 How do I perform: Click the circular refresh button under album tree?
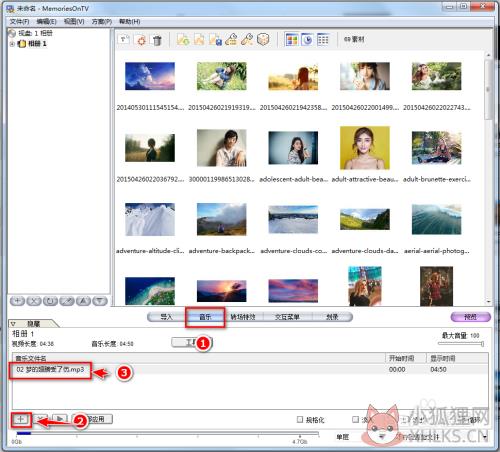point(50,301)
